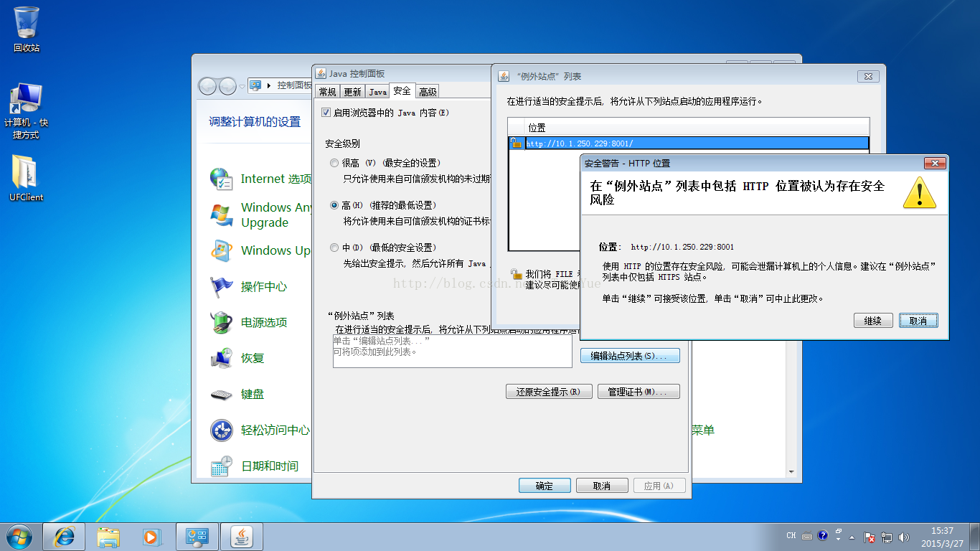
Task: Open the Recycle Bin (回收站) desktop icon
Action: point(27,29)
